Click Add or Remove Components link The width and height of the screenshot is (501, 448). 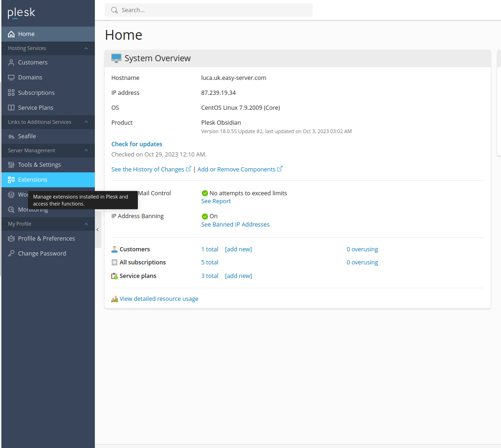click(x=236, y=170)
